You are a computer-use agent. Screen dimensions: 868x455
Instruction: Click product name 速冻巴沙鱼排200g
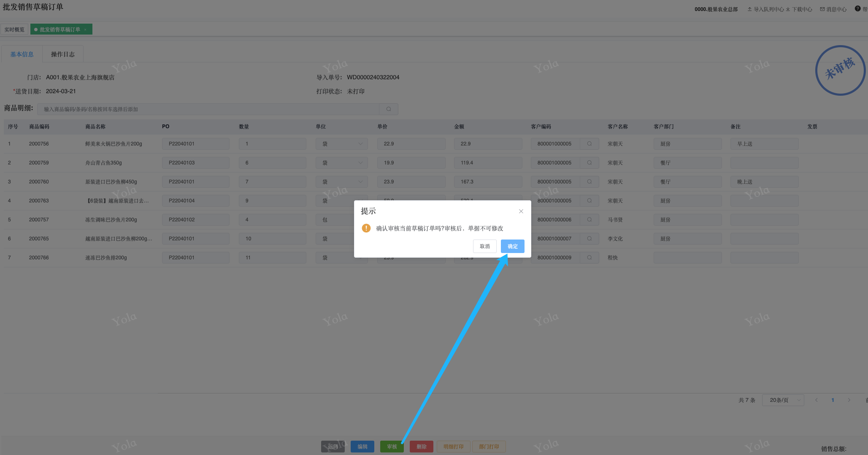(x=106, y=258)
